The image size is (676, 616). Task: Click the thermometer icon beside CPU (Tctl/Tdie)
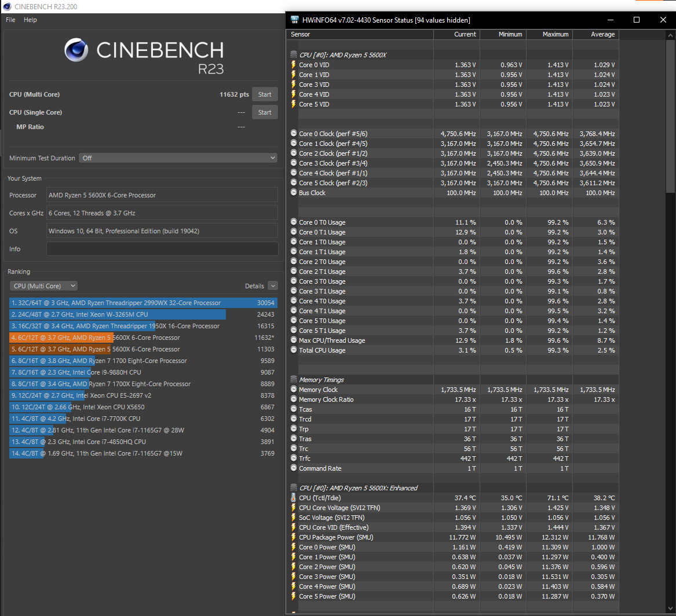point(294,497)
